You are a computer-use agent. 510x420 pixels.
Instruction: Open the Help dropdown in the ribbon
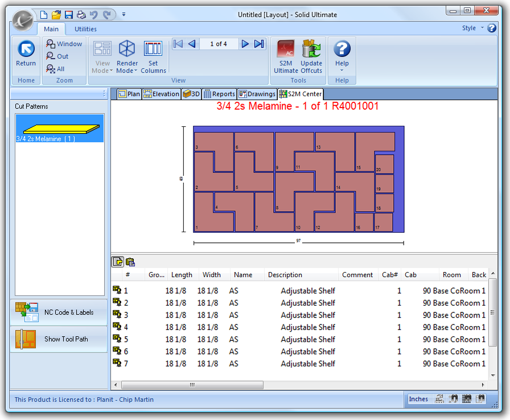click(x=342, y=56)
